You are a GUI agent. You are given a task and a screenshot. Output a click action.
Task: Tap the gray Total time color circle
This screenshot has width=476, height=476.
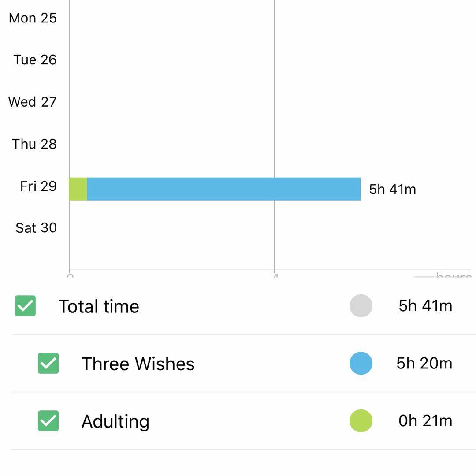coord(361,306)
